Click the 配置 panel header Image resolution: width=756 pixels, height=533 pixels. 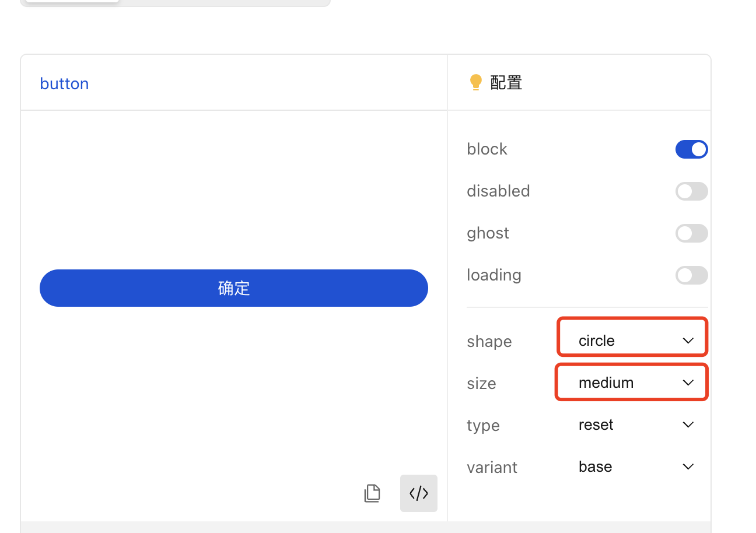pyautogui.click(x=505, y=82)
